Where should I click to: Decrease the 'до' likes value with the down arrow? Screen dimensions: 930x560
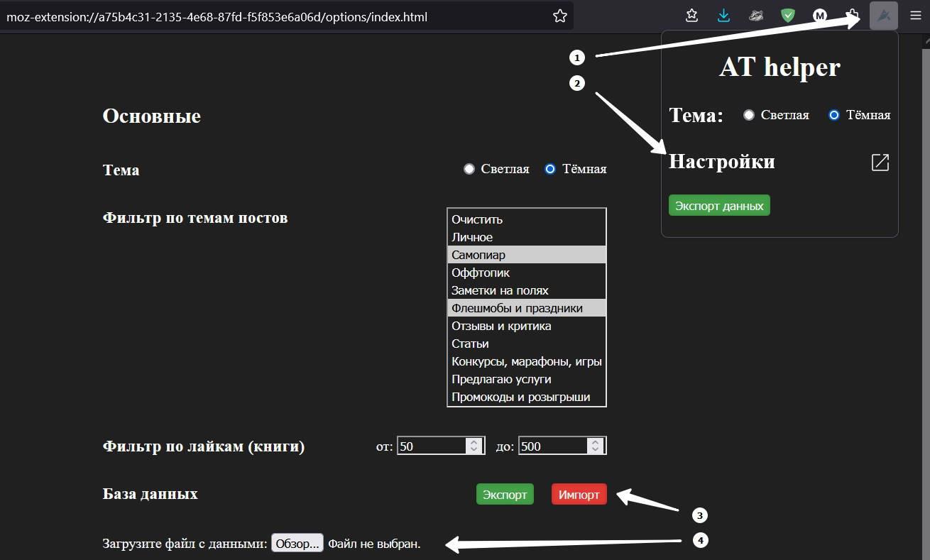coord(596,449)
